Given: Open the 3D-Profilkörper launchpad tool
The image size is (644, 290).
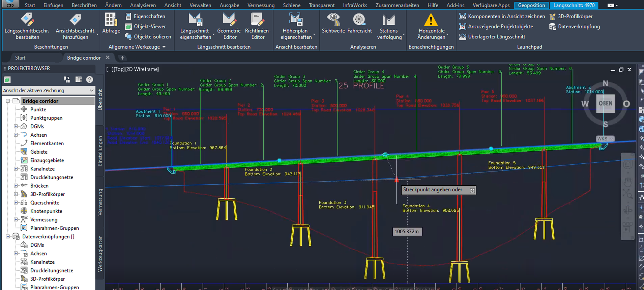Looking at the screenshot, I should [571, 16].
